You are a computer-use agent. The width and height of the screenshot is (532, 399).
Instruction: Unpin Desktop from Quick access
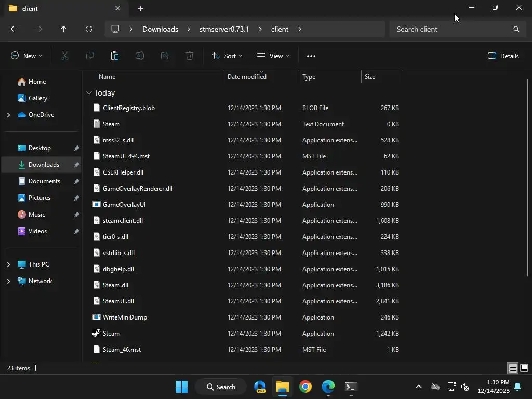[77, 148]
